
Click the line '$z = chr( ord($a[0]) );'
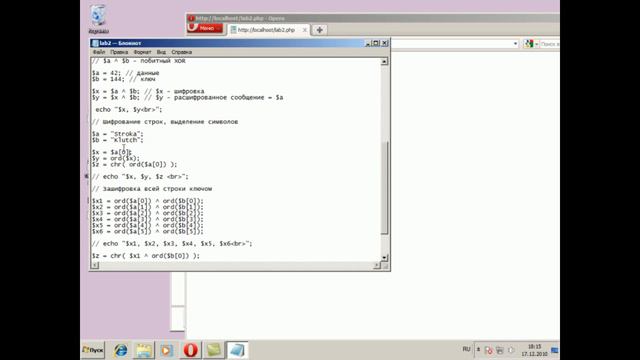134,164
